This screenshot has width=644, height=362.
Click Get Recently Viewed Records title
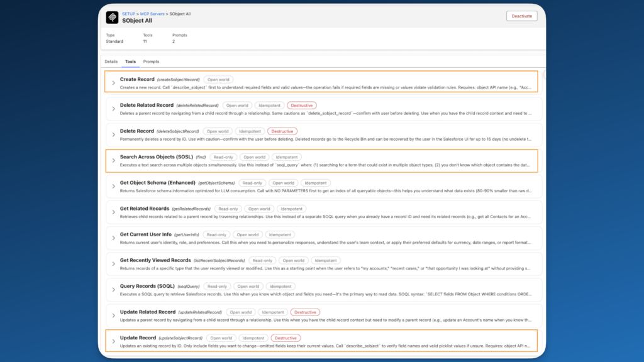(155, 260)
